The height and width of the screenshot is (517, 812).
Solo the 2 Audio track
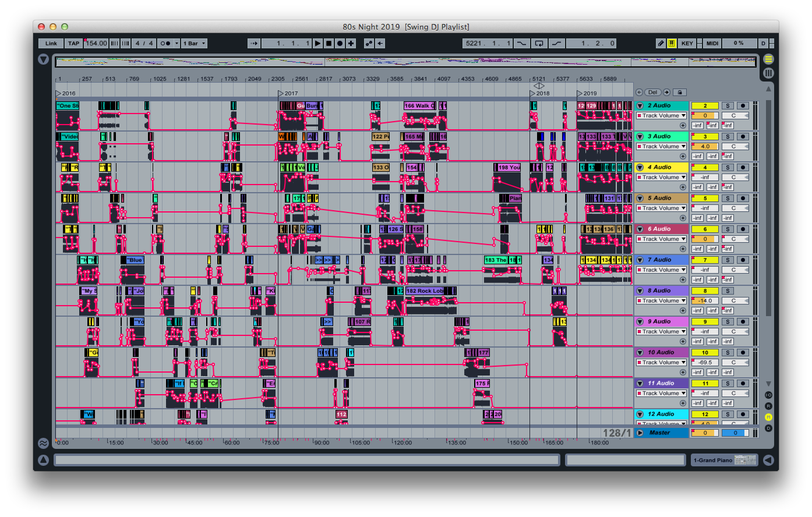[x=728, y=105]
